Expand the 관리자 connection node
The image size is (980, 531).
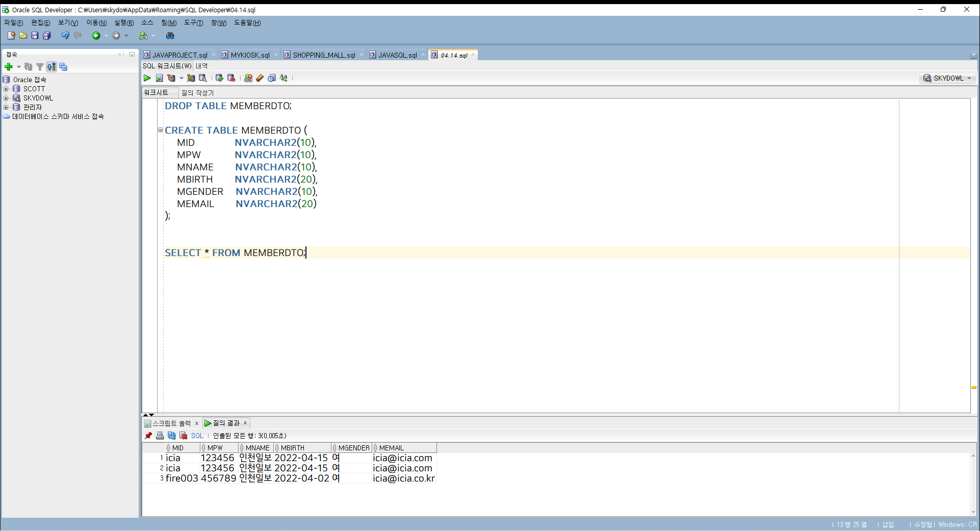point(6,107)
